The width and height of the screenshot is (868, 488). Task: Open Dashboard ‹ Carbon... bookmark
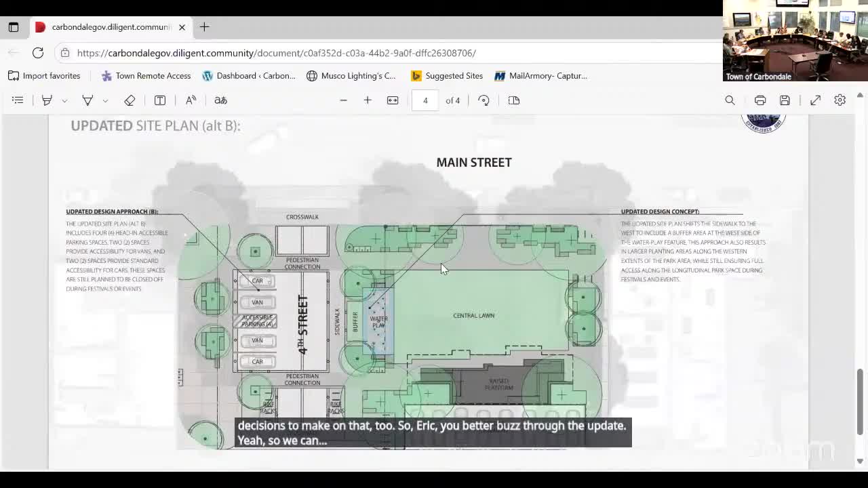(249, 76)
